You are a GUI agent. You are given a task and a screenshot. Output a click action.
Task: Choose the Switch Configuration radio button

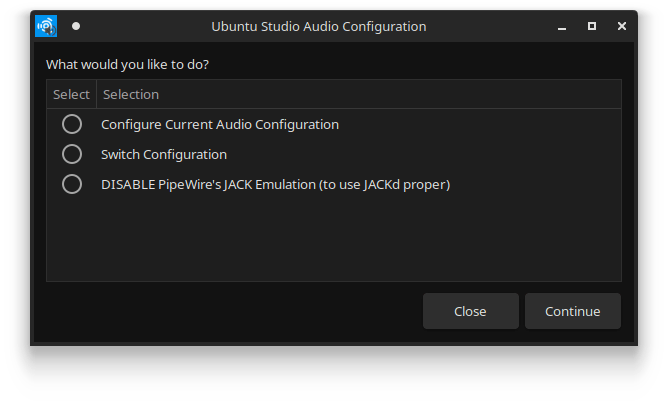pos(72,154)
